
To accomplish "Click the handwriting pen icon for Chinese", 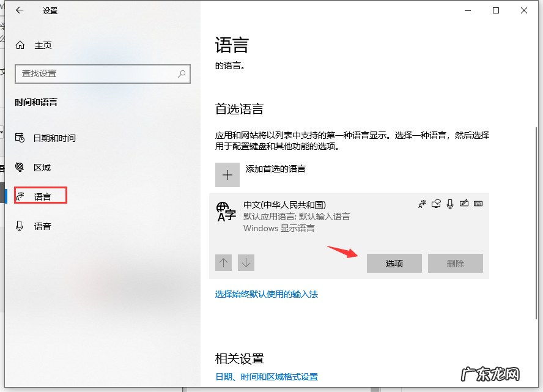I will pos(464,204).
